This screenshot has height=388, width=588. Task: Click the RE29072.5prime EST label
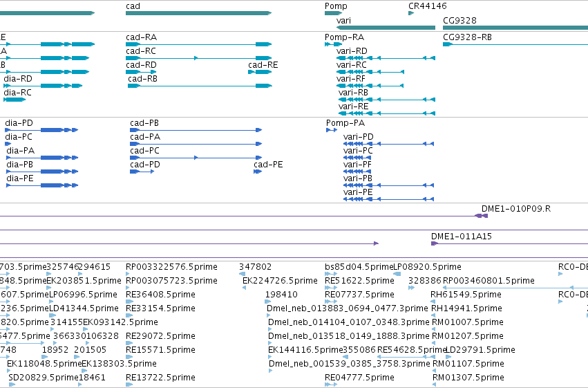[x=160, y=336]
